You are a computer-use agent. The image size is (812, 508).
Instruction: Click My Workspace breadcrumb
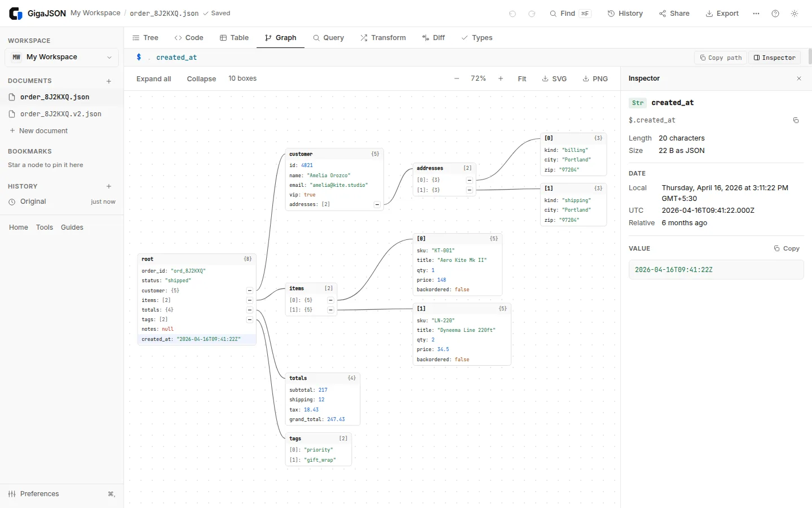click(95, 13)
